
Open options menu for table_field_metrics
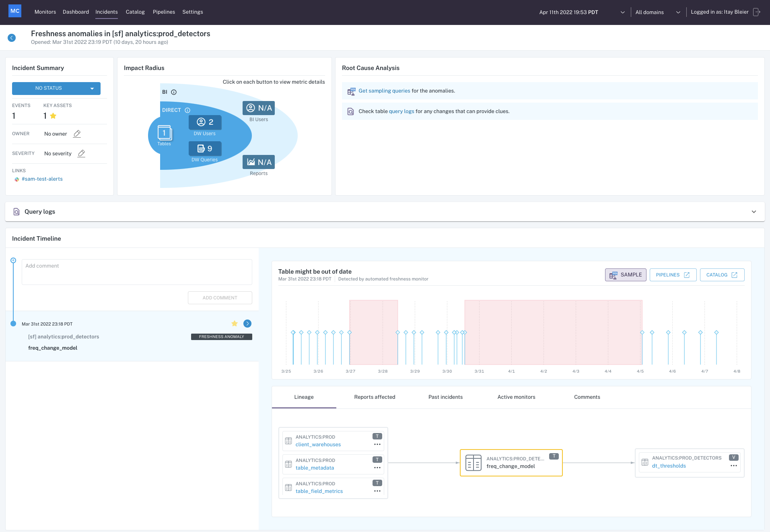pyautogui.click(x=377, y=491)
